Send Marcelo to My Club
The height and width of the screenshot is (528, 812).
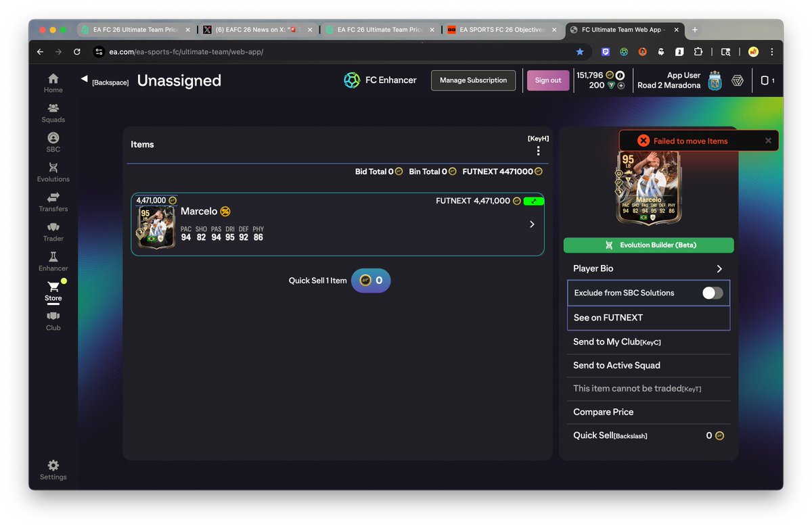coord(648,342)
